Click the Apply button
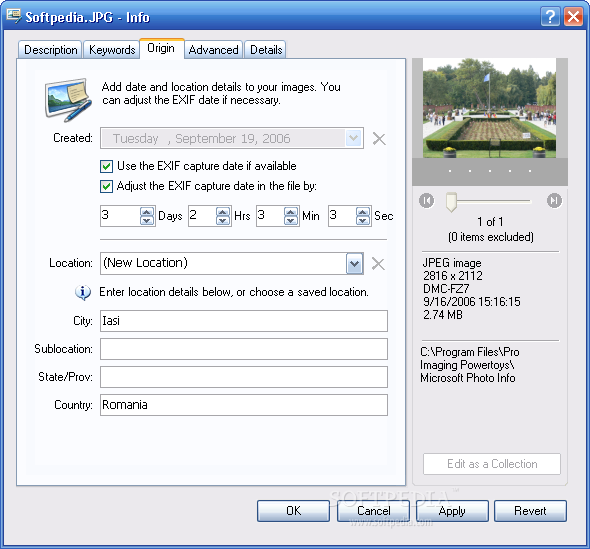Viewport: 590px width, 549px height. pyautogui.click(x=452, y=511)
